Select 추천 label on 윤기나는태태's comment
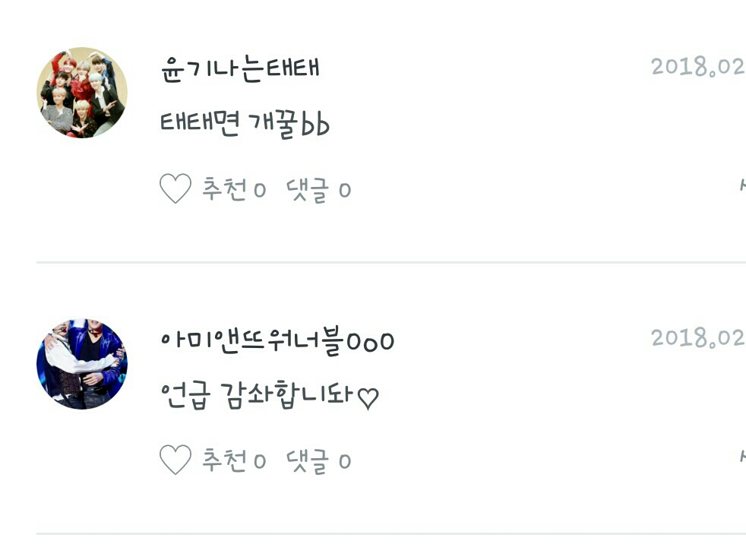 (225, 189)
